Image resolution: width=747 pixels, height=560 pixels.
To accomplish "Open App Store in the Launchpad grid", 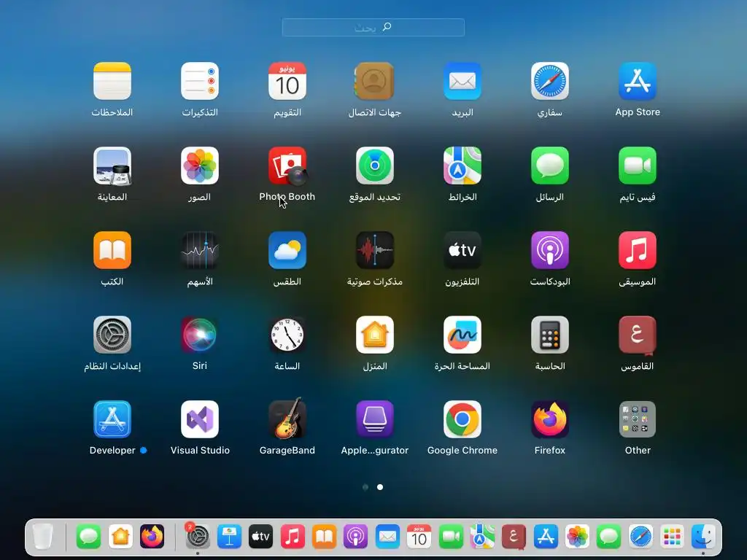I will point(638,81).
